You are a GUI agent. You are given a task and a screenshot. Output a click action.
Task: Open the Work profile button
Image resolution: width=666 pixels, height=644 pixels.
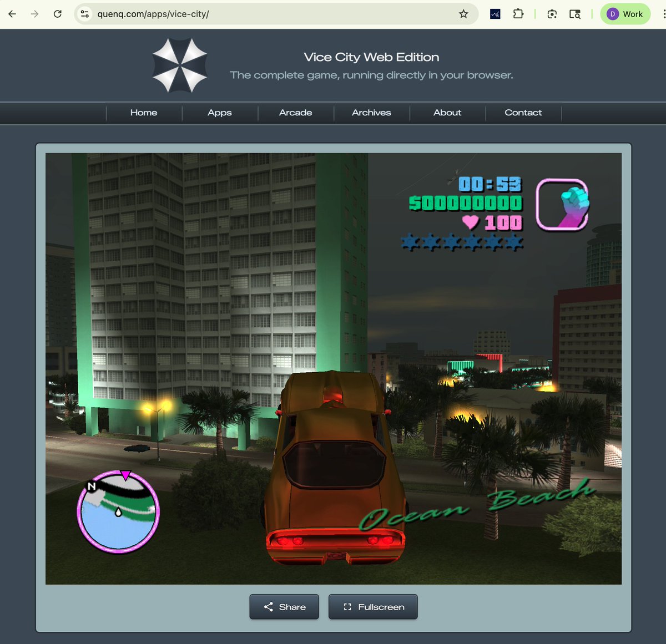coord(625,14)
